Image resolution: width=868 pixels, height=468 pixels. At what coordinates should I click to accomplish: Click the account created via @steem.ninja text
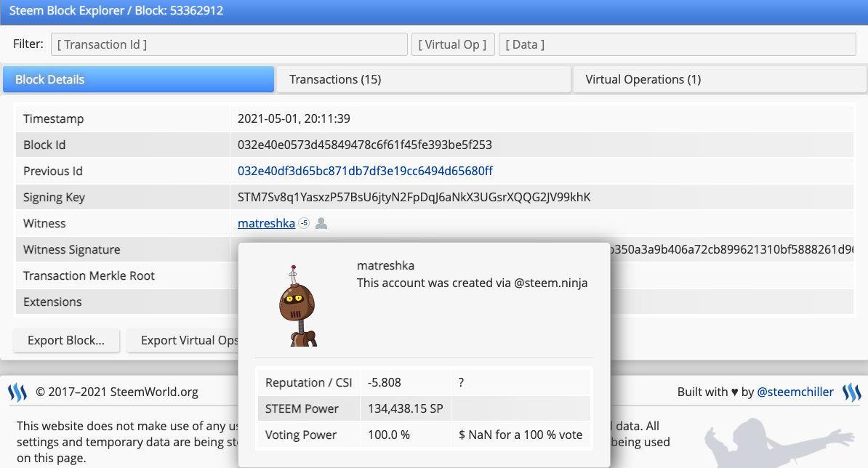[473, 283]
